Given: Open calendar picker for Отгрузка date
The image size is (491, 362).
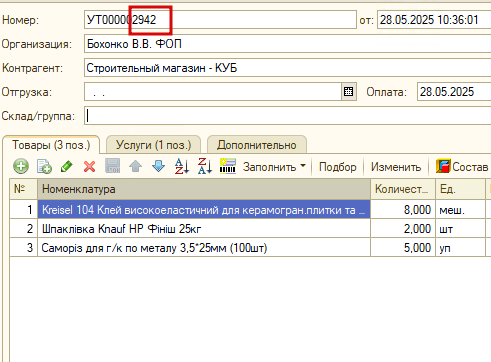Looking at the screenshot, I should (349, 92).
